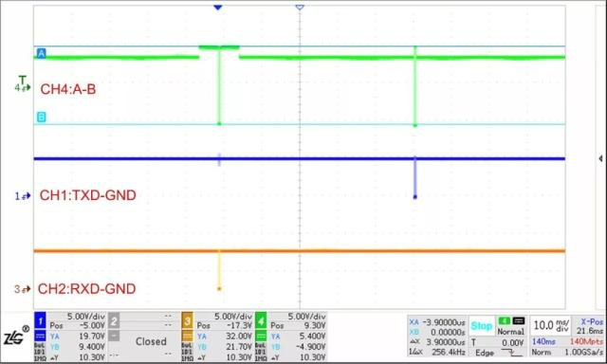Click the side panel expand arrow at right edge
607x364 pixels.
click(x=600, y=158)
